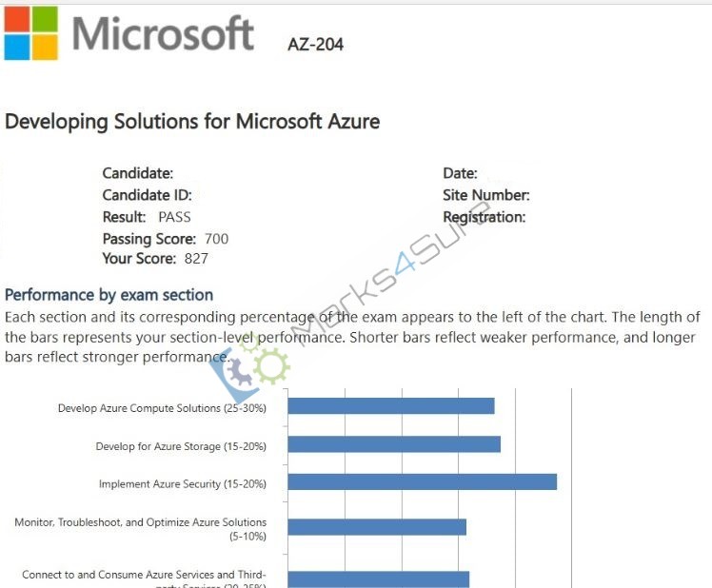Click the Date label
The image size is (712, 588).
point(460,173)
